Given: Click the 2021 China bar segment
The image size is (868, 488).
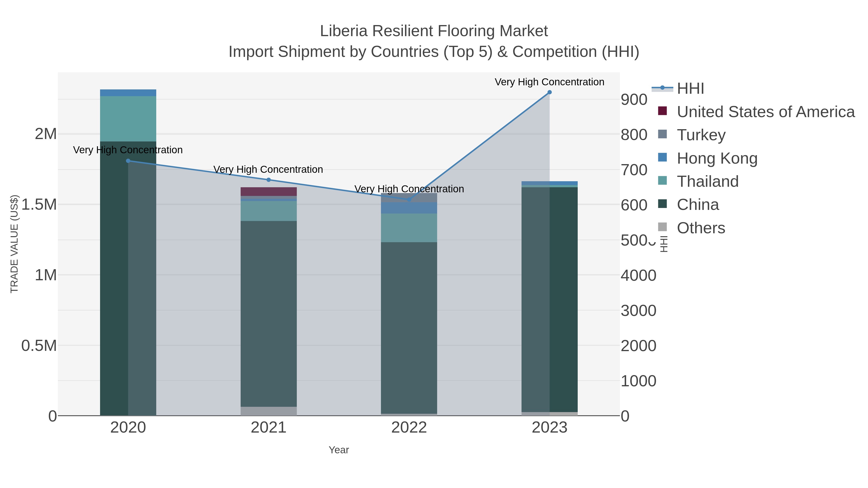Looking at the screenshot, I should coord(269,314).
